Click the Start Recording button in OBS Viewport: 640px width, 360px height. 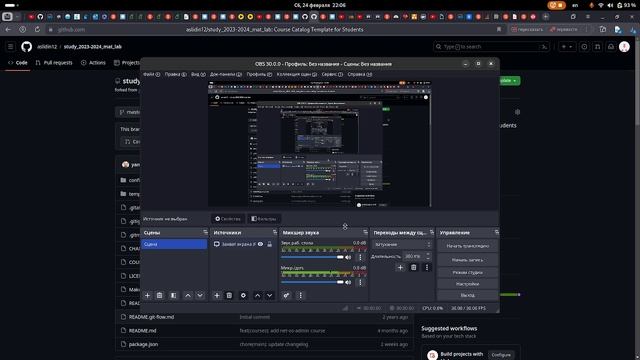click(467, 260)
